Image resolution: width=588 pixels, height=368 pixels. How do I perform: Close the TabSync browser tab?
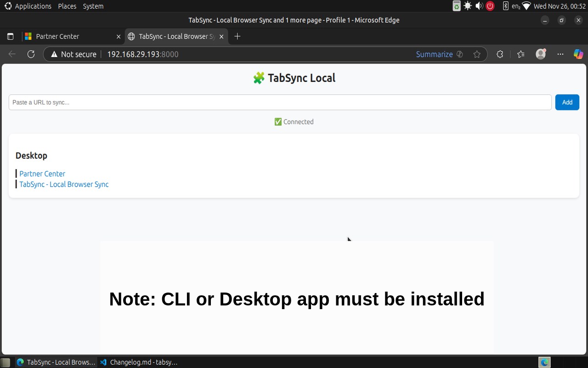click(221, 36)
